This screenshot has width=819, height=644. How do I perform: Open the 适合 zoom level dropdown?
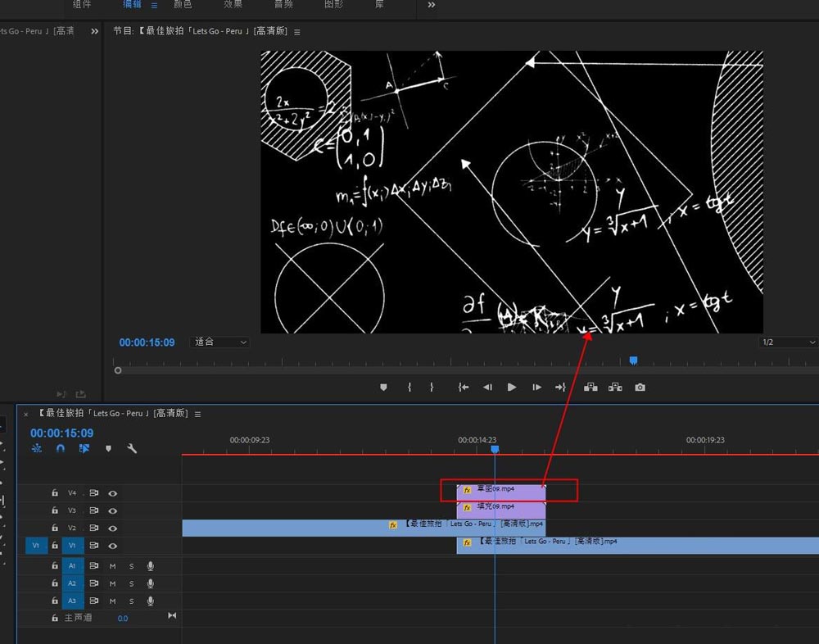click(x=219, y=342)
